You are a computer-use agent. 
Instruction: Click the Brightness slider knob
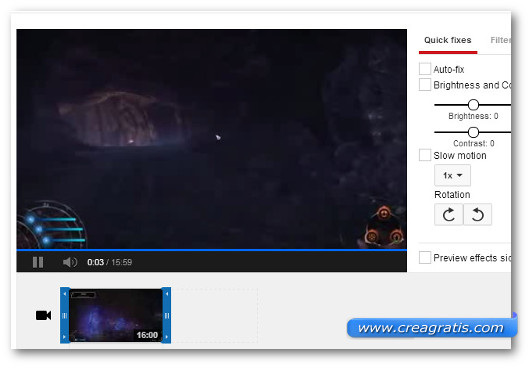(x=474, y=105)
